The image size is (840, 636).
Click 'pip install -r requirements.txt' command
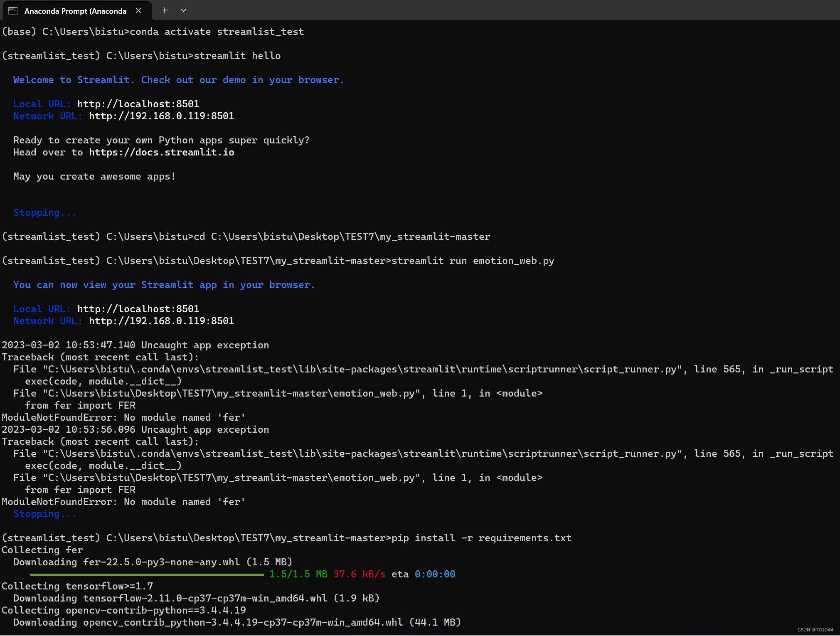tap(481, 538)
